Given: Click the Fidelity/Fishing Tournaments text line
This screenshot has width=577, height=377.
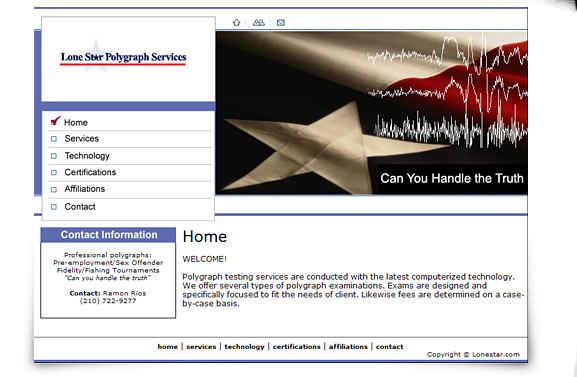Looking at the screenshot, I should click(108, 270).
